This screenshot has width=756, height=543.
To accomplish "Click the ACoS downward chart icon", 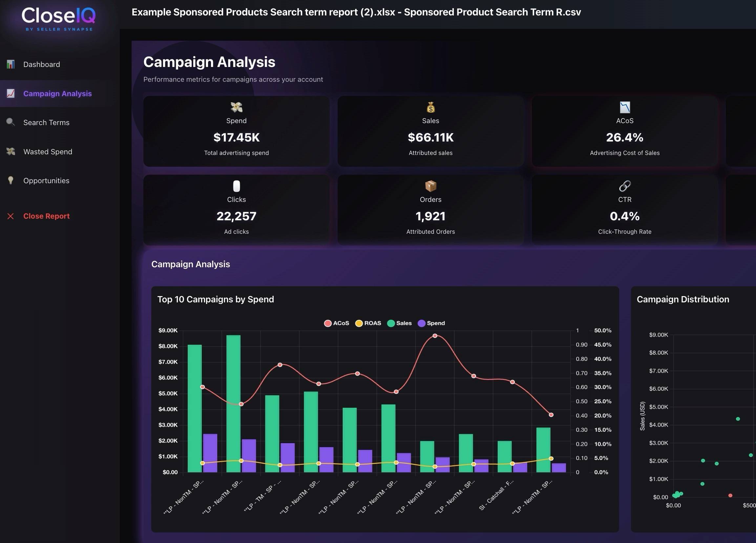I will click(624, 107).
